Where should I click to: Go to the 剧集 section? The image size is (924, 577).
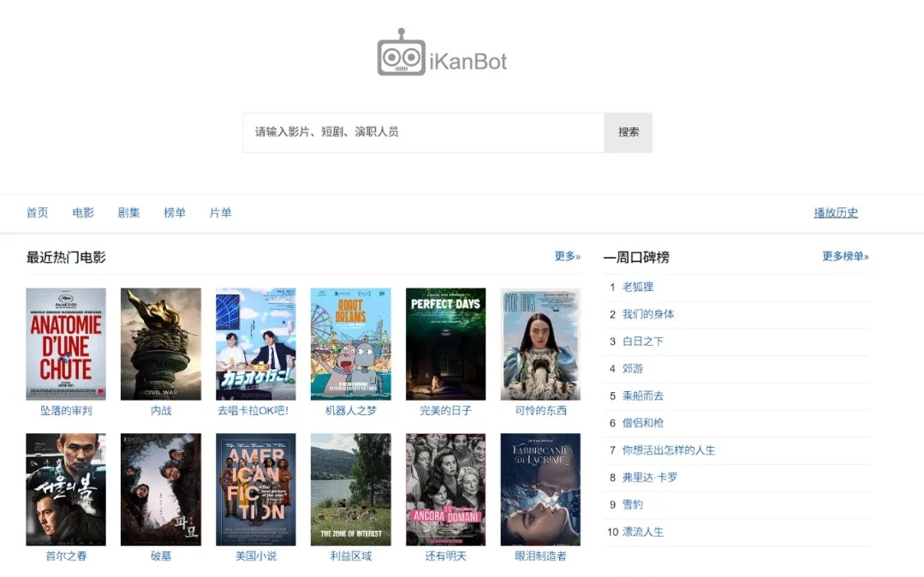[128, 213]
